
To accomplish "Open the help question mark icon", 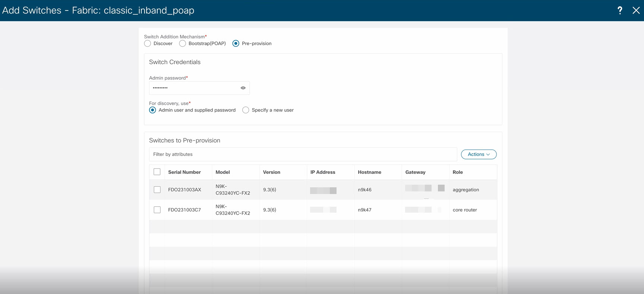I will coord(620,10).
